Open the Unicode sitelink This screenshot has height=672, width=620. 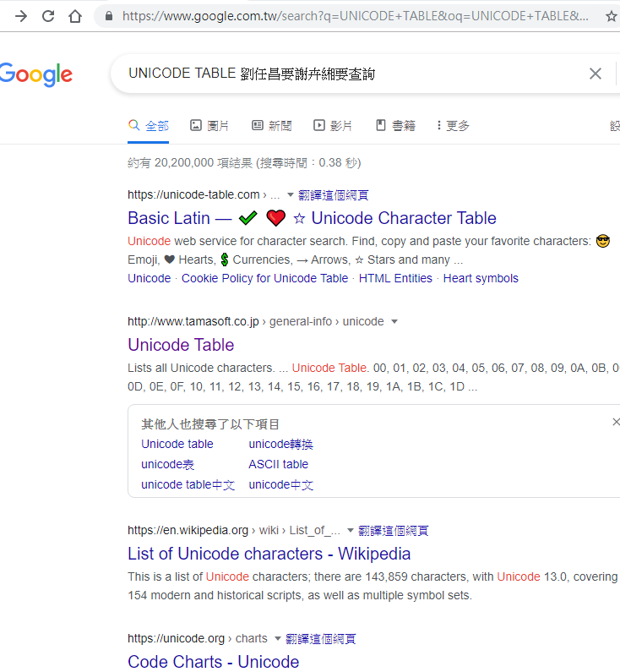click(149, 279)
